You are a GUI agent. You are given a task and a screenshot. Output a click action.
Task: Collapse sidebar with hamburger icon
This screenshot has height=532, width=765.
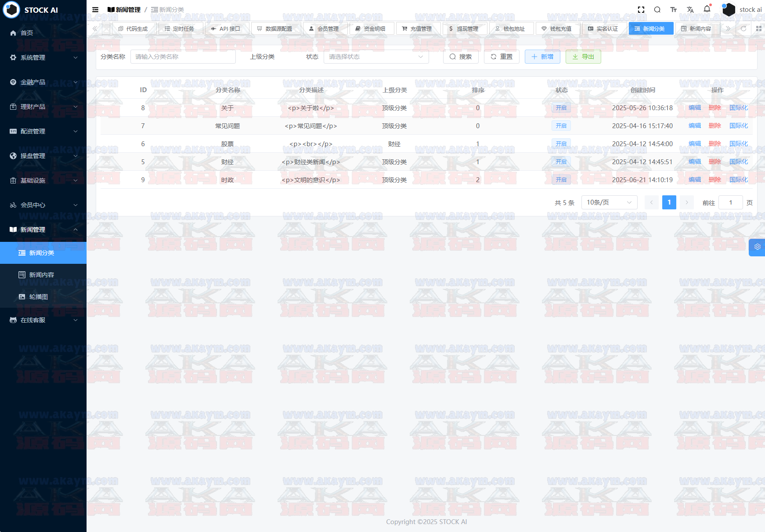coord(95,10)
